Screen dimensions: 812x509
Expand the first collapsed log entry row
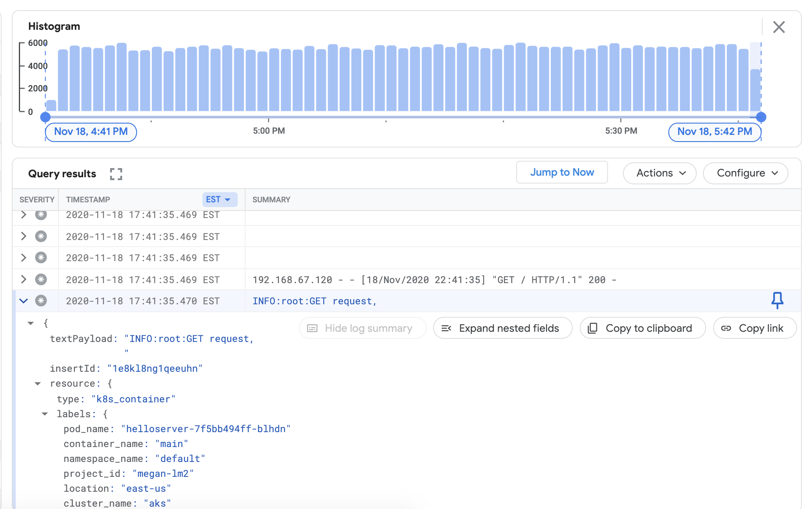point(24,214)
